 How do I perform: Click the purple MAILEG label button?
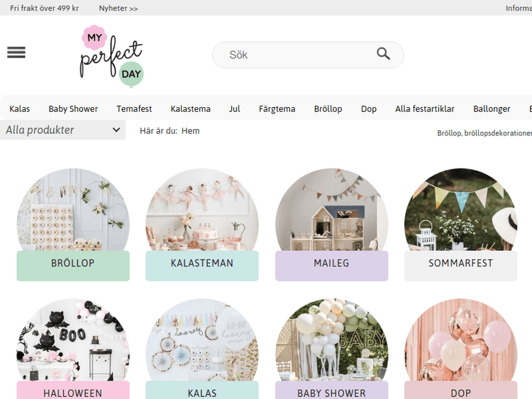pos(331,264)
